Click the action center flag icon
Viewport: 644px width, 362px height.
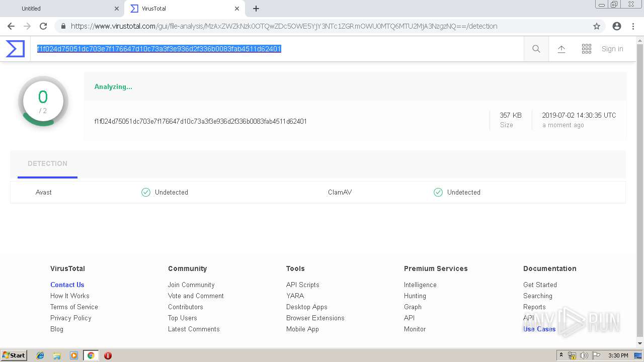pyautogui.click(x=596, y=355)
